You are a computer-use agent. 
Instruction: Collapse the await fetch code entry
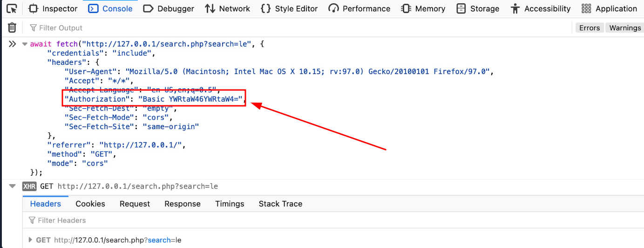(x=25, y=44)
